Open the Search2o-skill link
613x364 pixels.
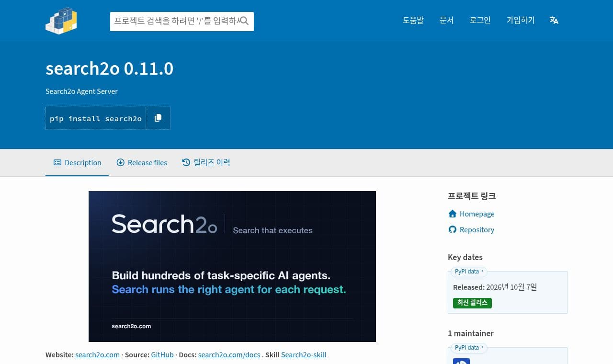tap(304, 355)
